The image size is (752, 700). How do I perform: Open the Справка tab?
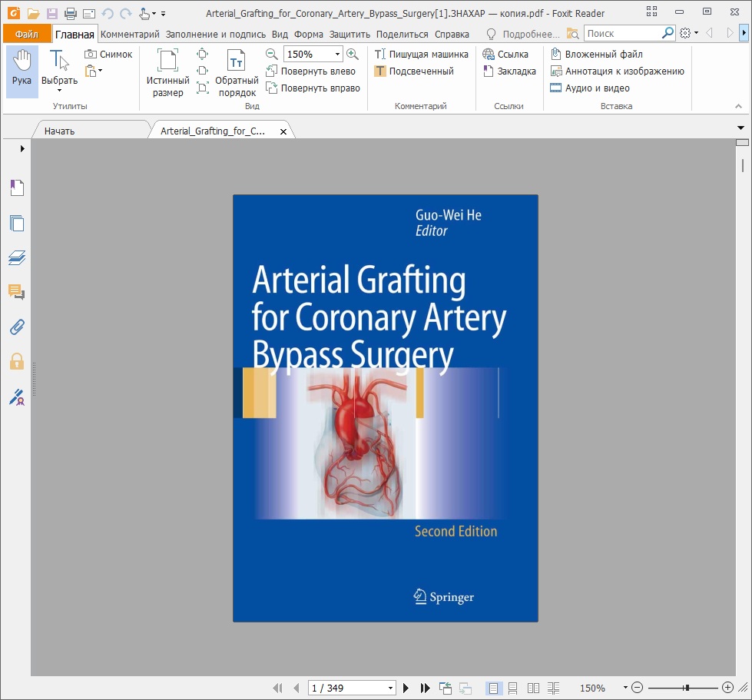[452, 34]
